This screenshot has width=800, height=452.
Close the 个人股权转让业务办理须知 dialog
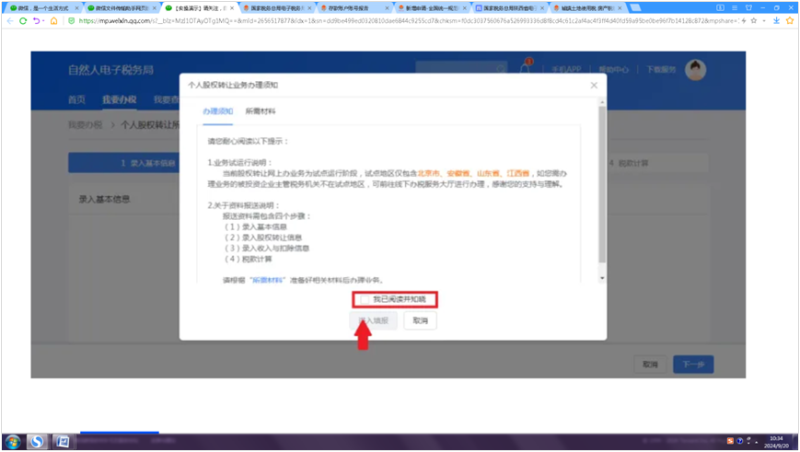[594, 86]
